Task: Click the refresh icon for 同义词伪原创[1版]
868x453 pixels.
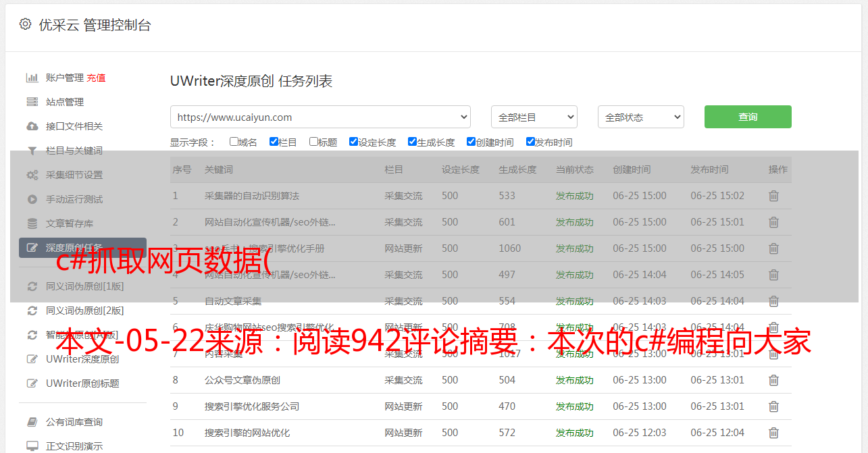Action: click(32, 286)
